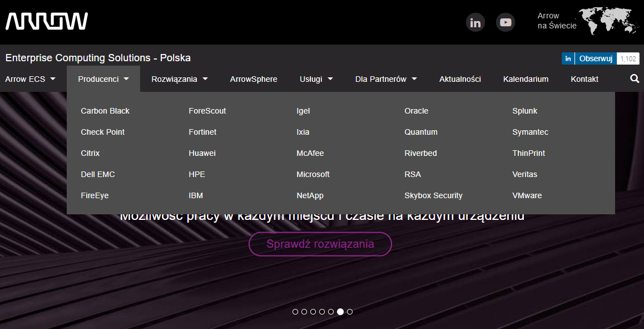Go to seventh carousel slide dot
Viewport: 644px width, 329px height.
pyautogui.click(x=350, y=312)
